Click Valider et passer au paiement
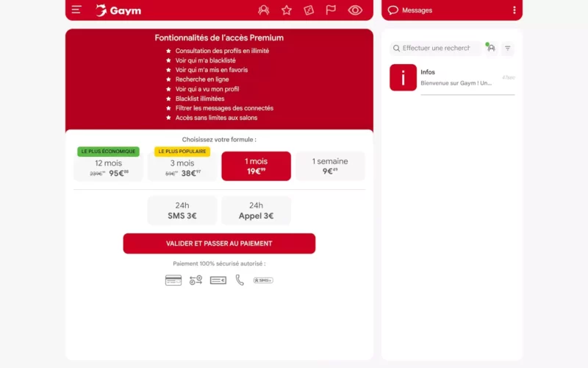Screen dimensions: 588x368 point(219,244)
